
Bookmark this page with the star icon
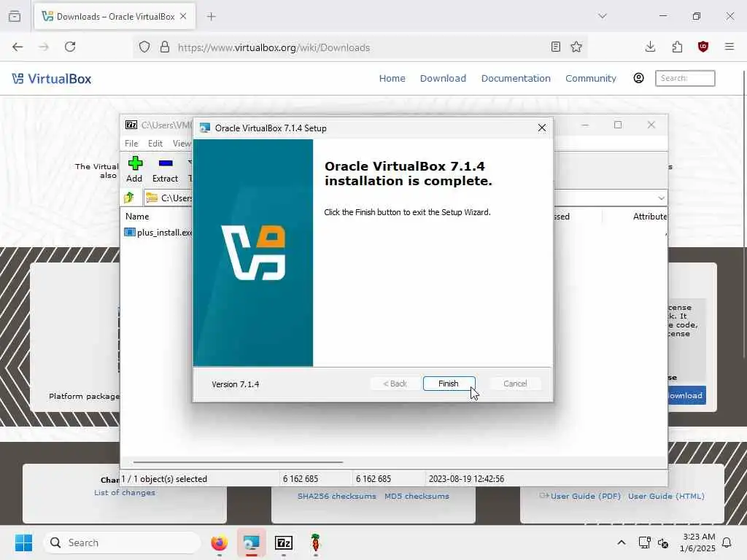(576, 47)
